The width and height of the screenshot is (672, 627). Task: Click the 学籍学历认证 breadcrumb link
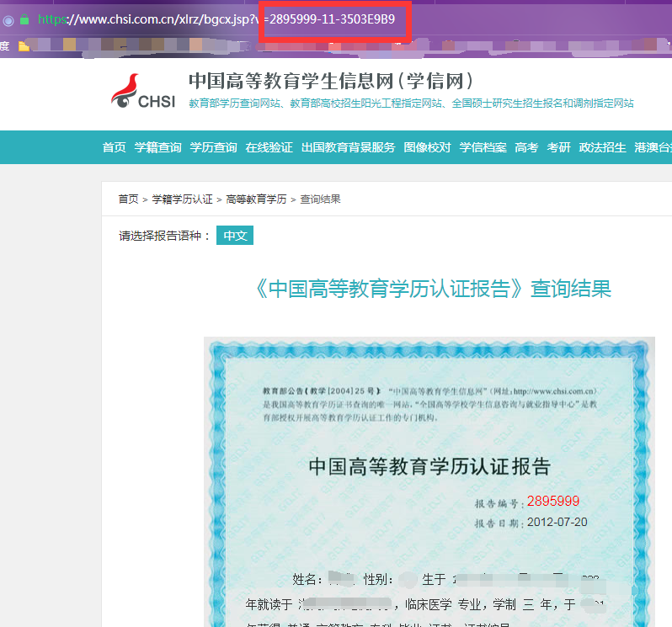(x=182, y=199)
